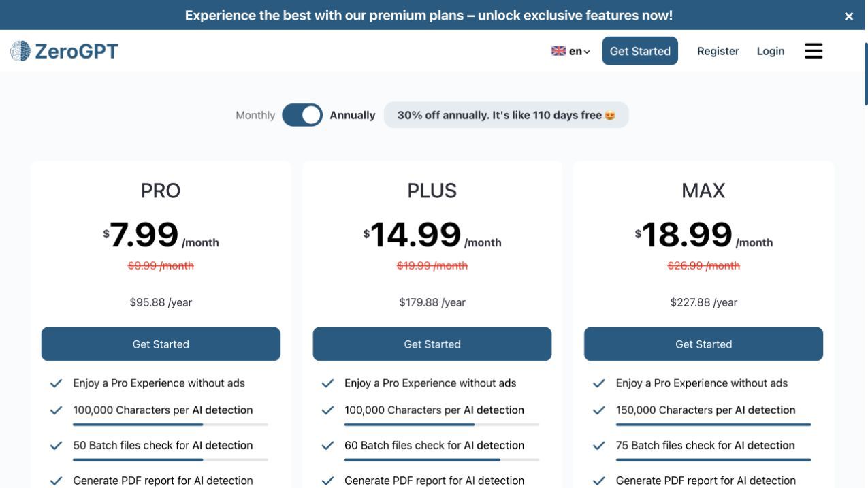Click the ZeroGPT brain logo icon
Image resolution: width=868 pixels, height=488 pixels.
click(x=20, y=51)
